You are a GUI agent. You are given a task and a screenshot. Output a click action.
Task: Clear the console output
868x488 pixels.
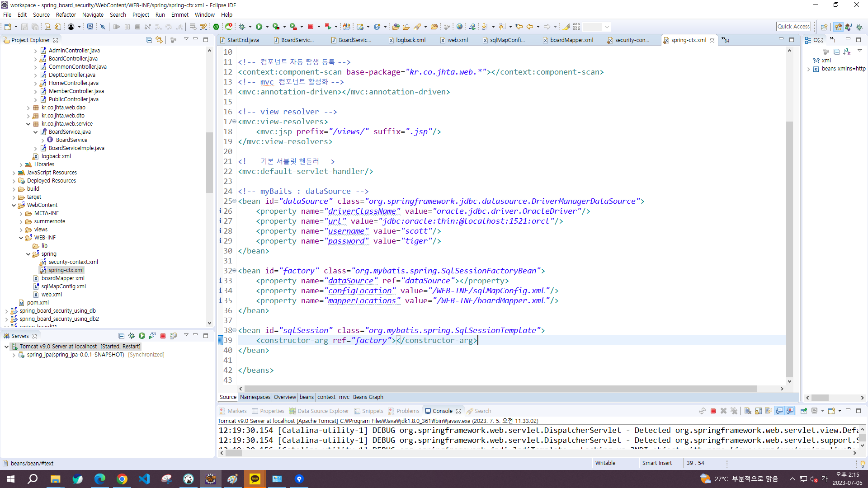click(748, 411)
